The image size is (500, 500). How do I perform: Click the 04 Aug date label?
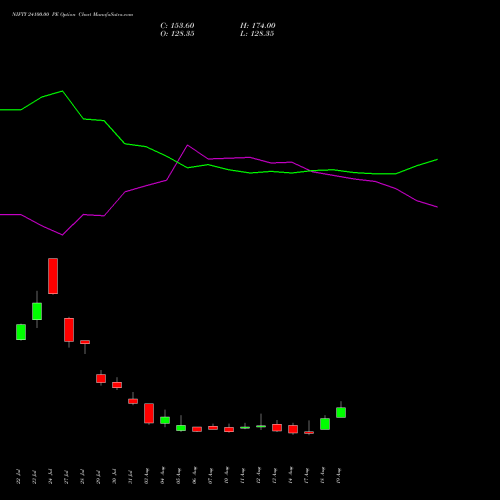[162, 476]
